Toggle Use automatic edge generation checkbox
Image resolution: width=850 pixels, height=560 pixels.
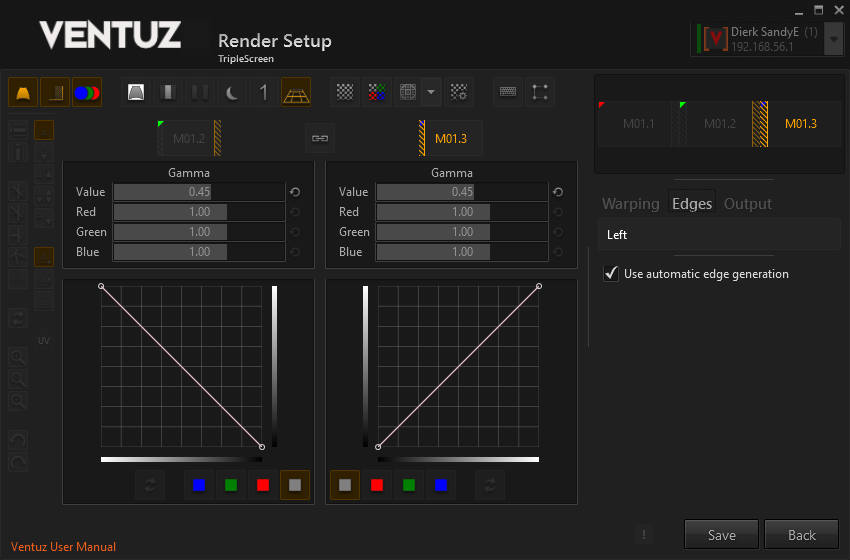[x=612, y=274]
